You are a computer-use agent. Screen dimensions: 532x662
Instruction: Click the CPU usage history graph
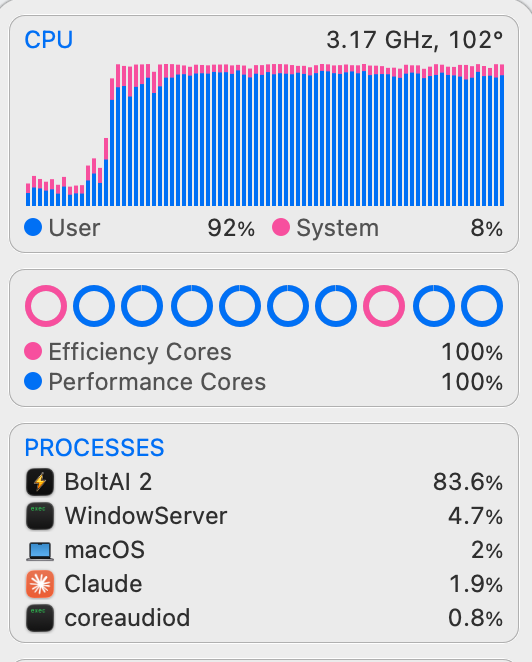tap(265, 135)
